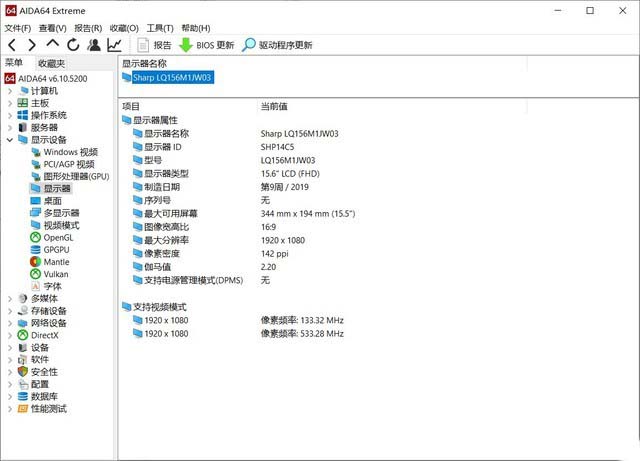The height and width of the screenshot is (461, 640).
Task: Expand the 性能测试 tree node arrow
Action: click(x=10, y=409)
